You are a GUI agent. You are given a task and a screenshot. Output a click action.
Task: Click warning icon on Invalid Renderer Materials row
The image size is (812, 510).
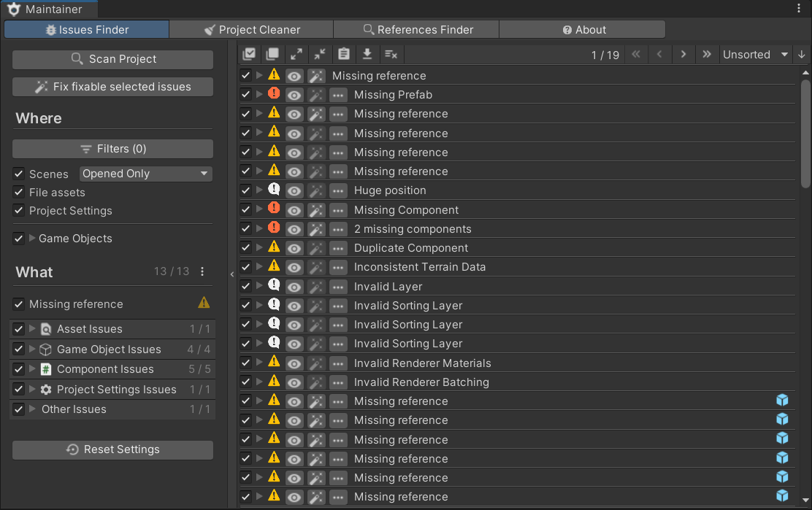pos(274,362)
